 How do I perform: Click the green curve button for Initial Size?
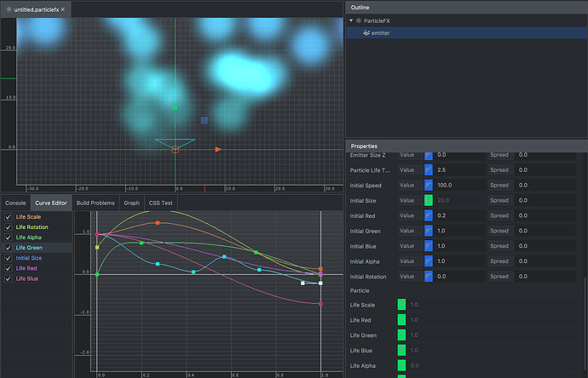pyautogui.click(x=429, y=200)
